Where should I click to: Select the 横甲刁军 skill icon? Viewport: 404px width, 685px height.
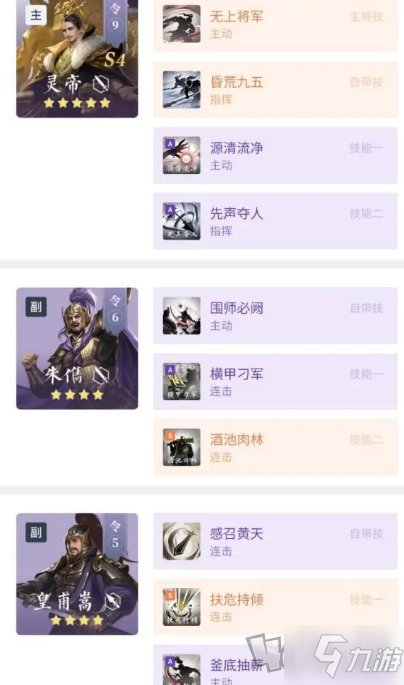coord(181,381)
